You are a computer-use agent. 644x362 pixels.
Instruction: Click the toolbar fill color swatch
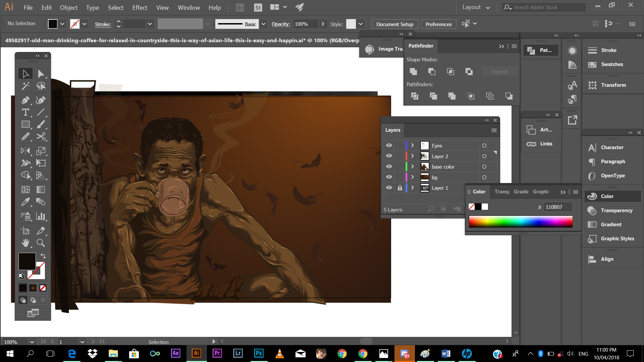(x=27, y=261)
